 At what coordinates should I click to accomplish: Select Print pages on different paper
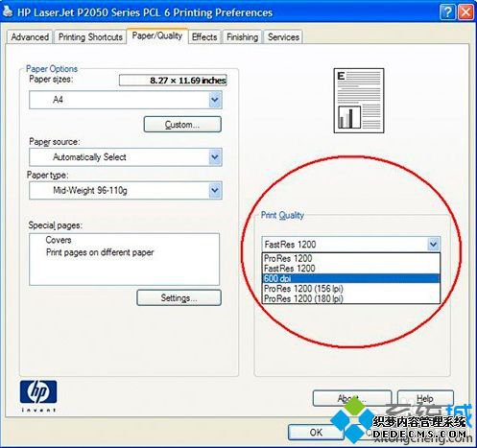100,252
